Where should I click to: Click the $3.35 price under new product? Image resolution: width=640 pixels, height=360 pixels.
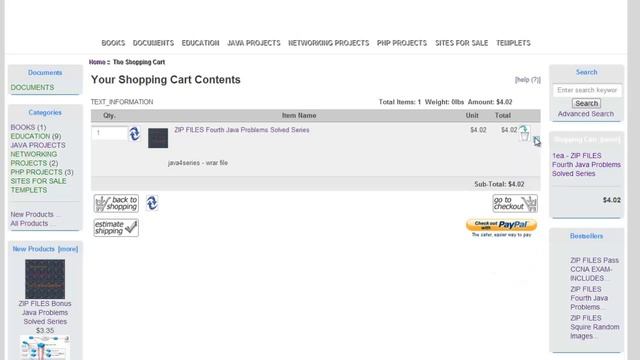pyautogui.click(x=45, y=331)
